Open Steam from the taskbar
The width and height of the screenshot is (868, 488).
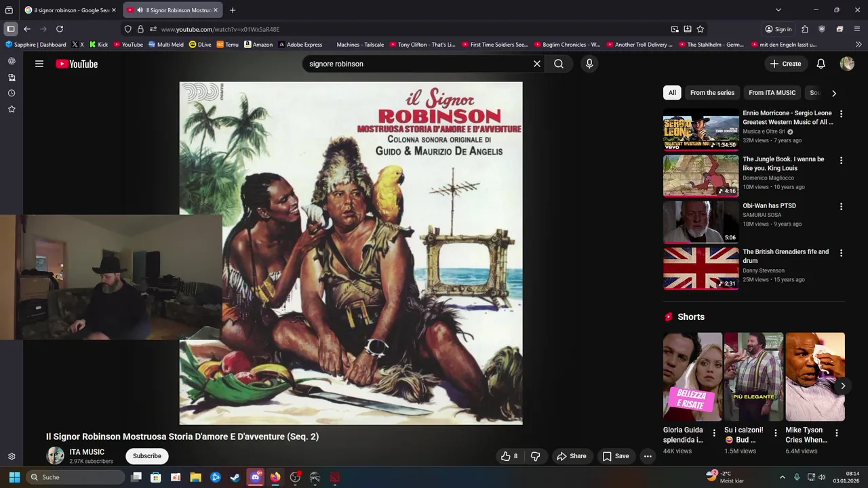(235, 477)
